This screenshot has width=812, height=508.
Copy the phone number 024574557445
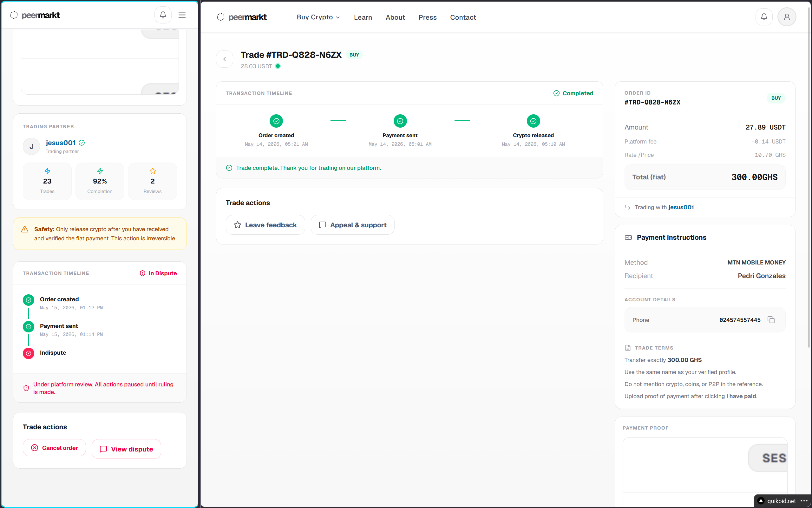click(x=771, y=320)
